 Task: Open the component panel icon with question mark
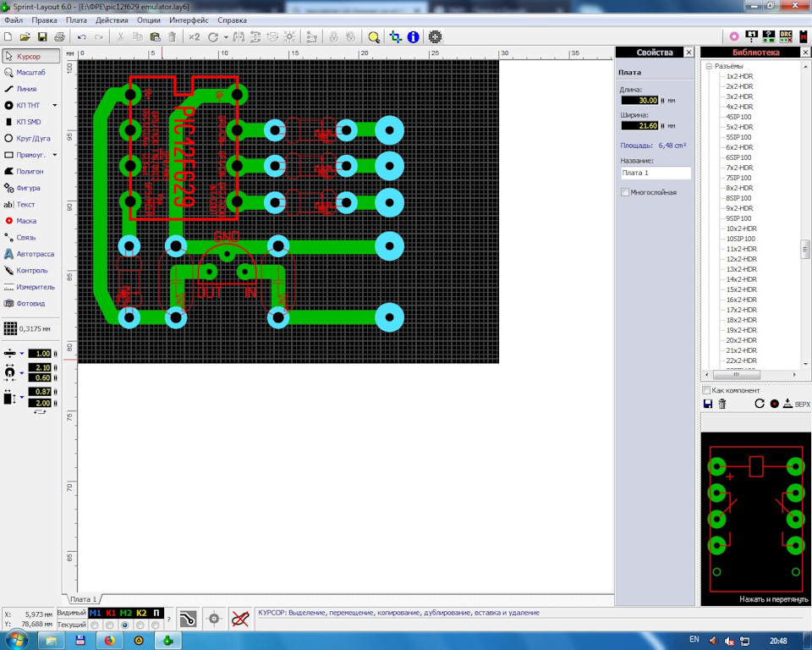(x=769, y=36)
